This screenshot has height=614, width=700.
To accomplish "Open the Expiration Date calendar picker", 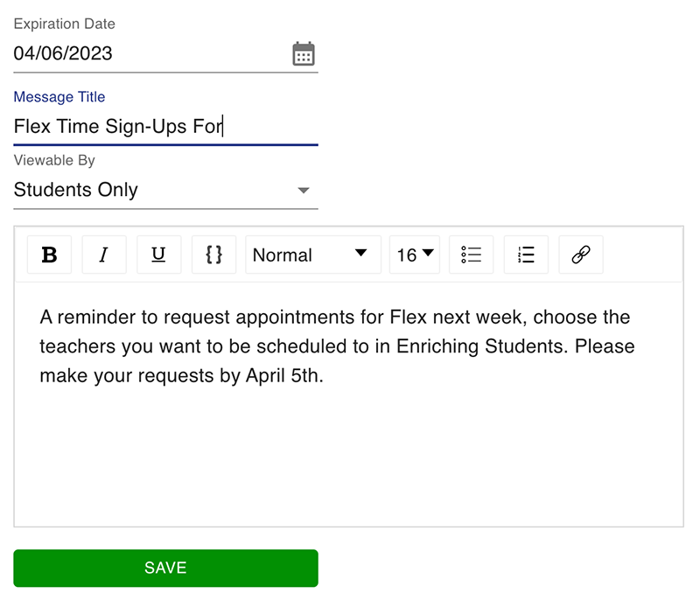I will 304,54.
